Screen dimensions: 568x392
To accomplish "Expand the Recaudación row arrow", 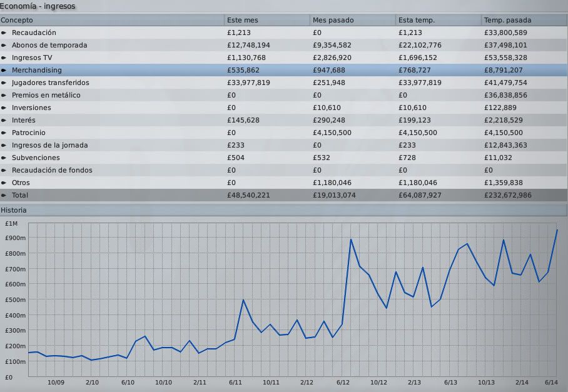I will (4, 33).
